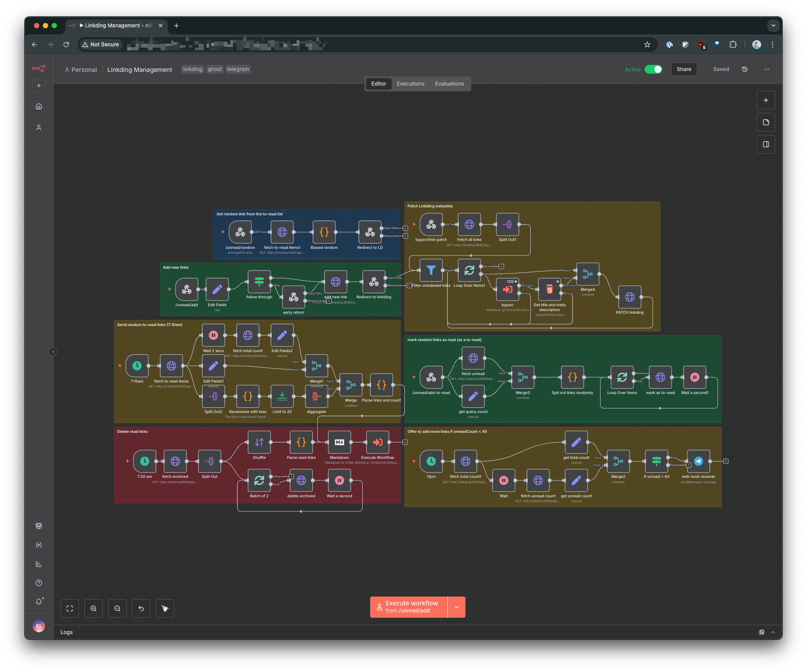Open the Filter unindexed links node
The width and height of the screenshot is (807, 672).
(431, 270)
